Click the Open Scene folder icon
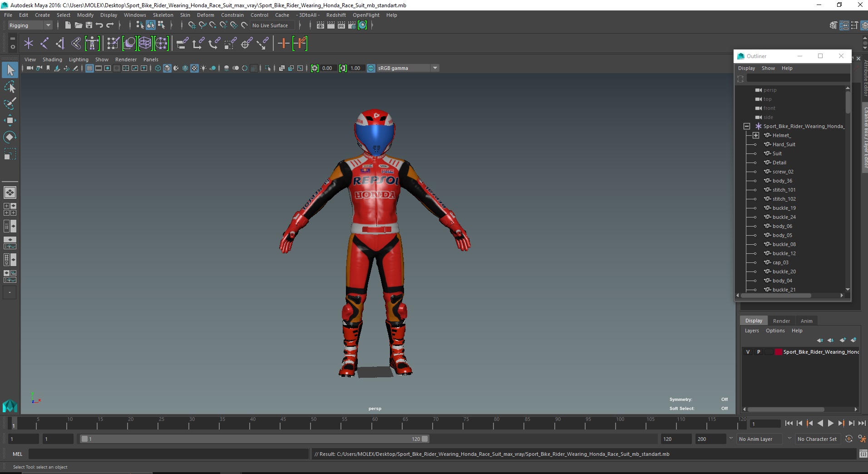Image resolution: width=868 pixels, height=474 pixels. (x=78, y=25)
